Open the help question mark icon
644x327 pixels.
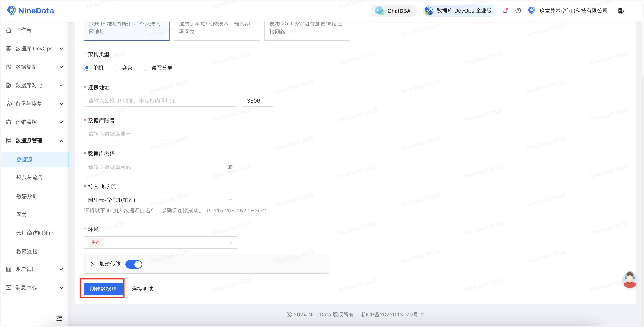click(518, 11)
